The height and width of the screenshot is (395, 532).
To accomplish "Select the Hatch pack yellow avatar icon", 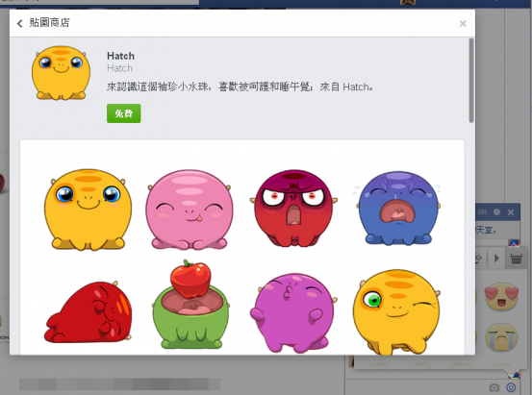I will [x=61, y=73].
